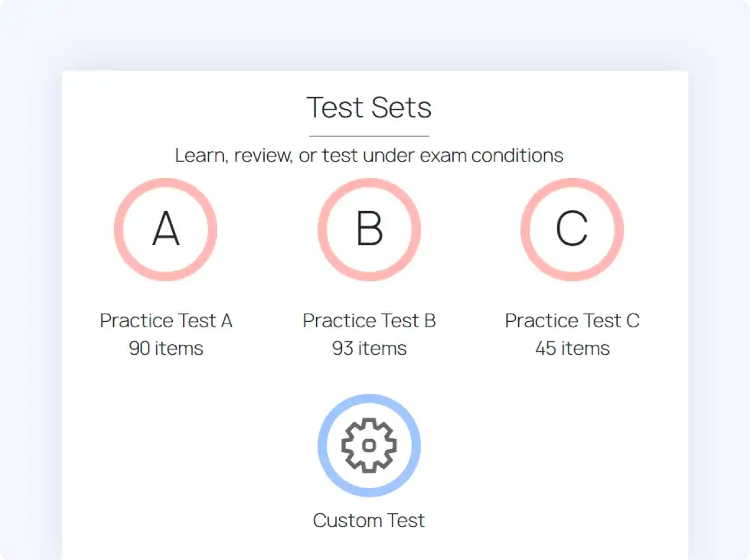750x560 pixels.
Task: Click the Test Sets heading
Action: [x=369, y=107]
